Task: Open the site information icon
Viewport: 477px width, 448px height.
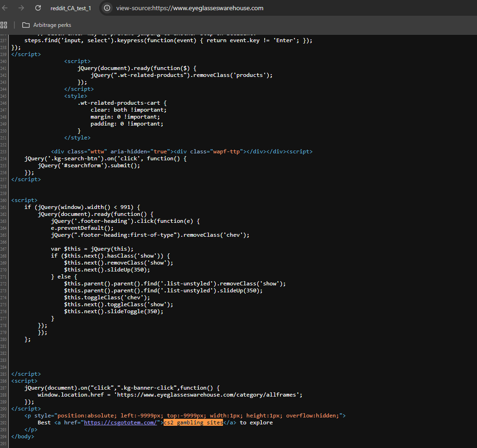Action: pos(107,8)
